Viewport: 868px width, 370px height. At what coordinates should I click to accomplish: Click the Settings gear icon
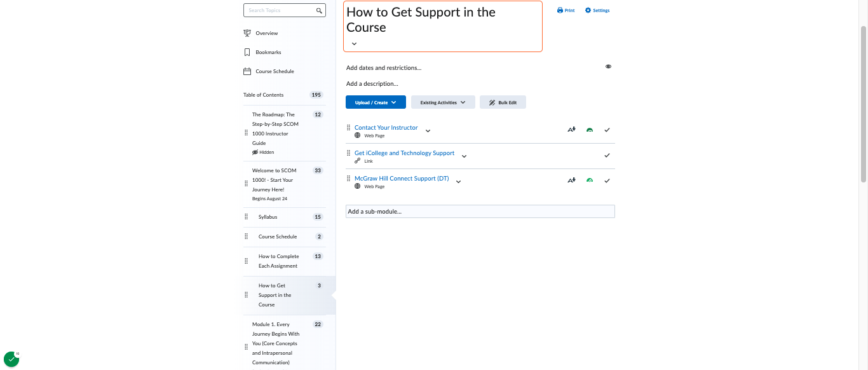pyautogui.click(x=588, y=10)
